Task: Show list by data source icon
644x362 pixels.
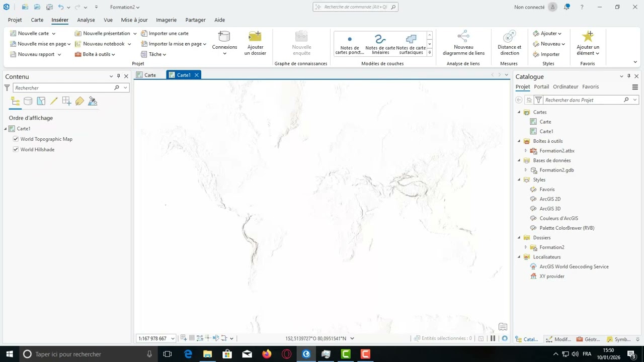Action: pyautogui.click(x=28, y=101)
